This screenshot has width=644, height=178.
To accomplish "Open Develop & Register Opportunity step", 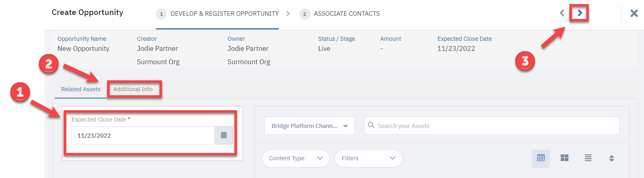I will (225, 14).
